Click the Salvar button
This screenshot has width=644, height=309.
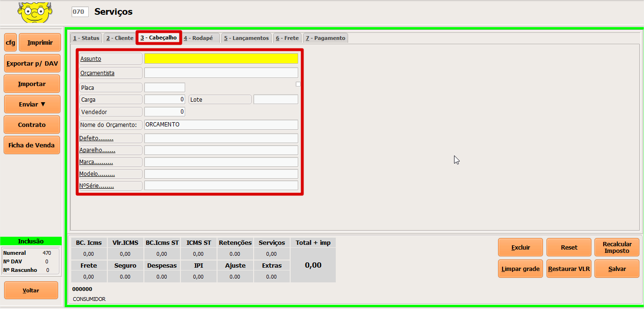pyautogui.click(x=616, y=269)
